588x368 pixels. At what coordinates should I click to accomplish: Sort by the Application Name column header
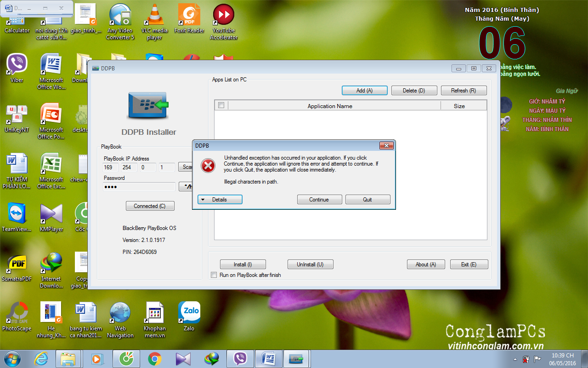point(329,106)
